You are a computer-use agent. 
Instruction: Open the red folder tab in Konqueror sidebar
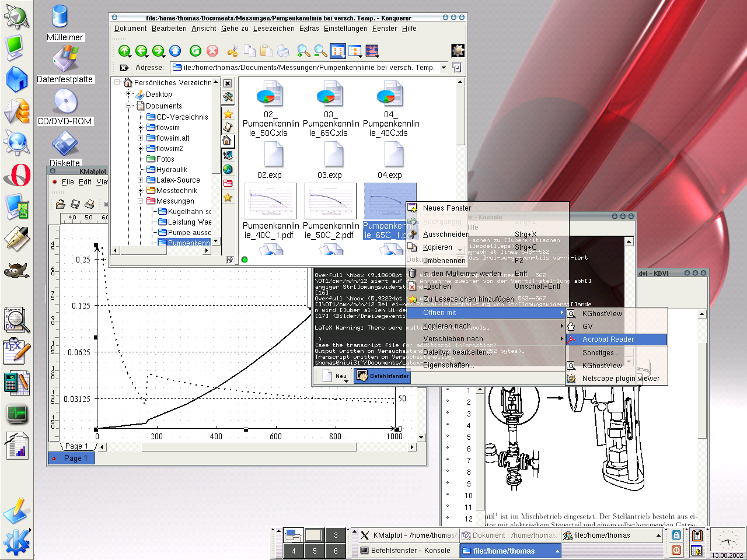click(x=228, y=183)
